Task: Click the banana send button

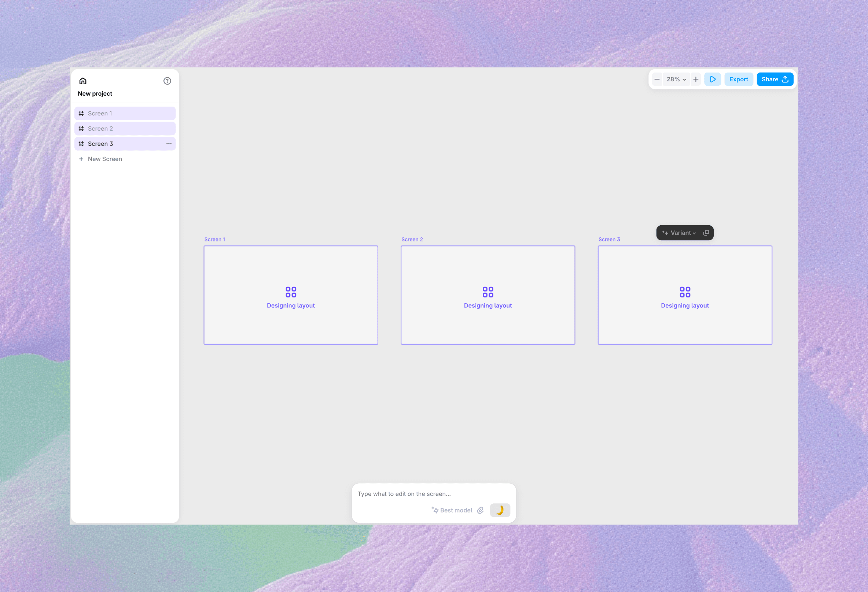Action: [500, 510]
